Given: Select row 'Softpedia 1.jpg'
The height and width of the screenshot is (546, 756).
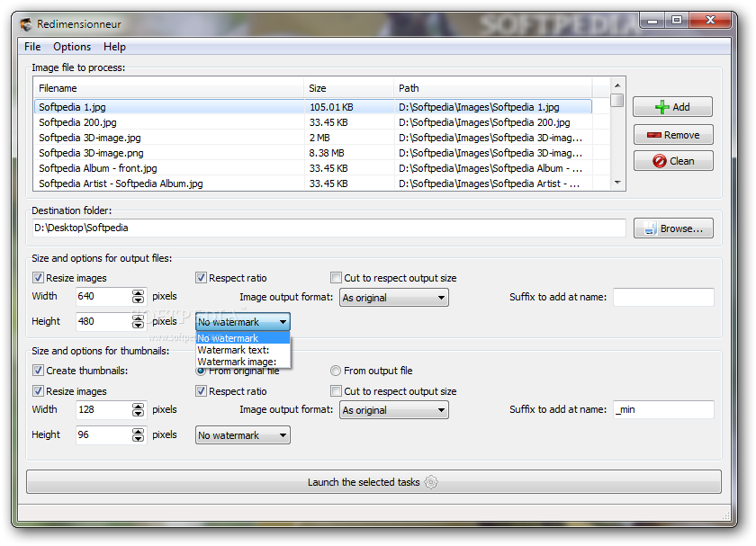Looking at the screenshot, I should pyautogui.click(x=313, y=107).
